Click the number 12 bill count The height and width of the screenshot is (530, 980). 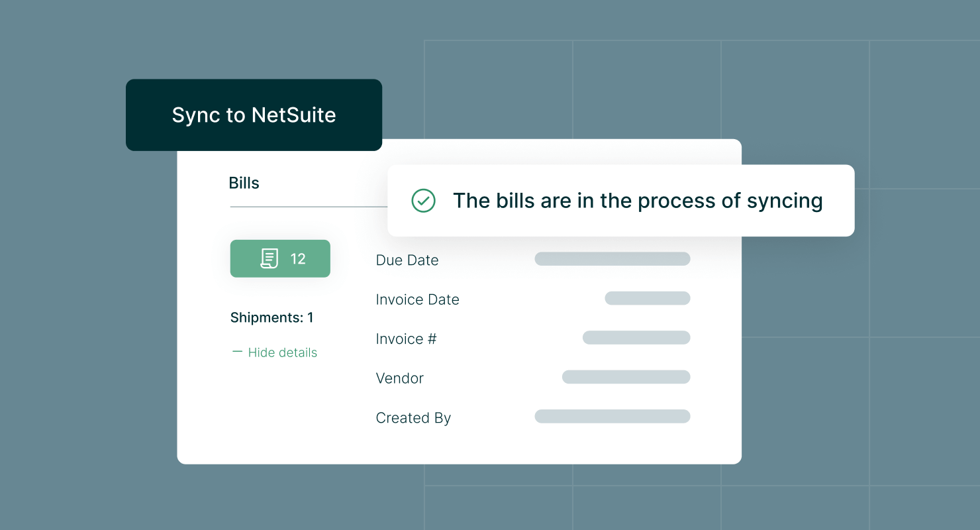click(x=298, y=259)
